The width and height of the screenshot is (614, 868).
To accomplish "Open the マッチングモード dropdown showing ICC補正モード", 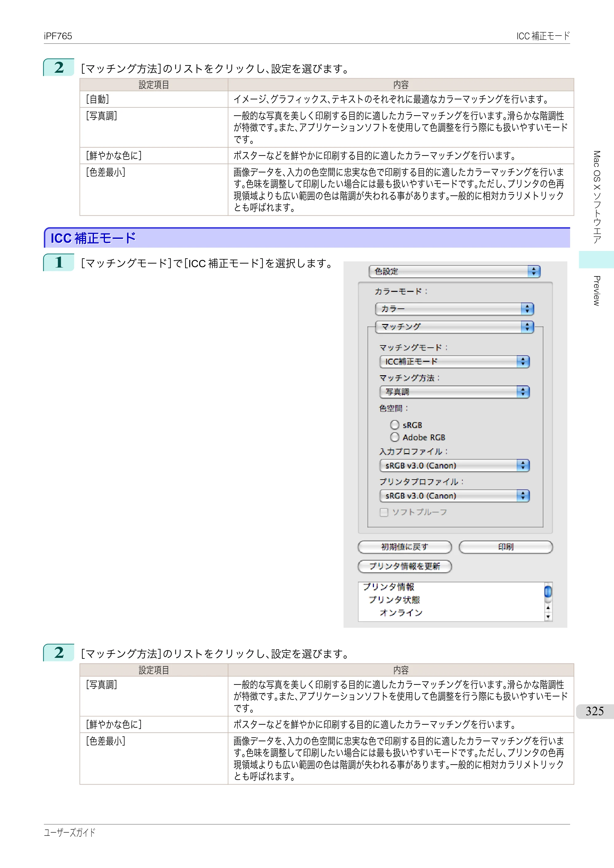I will click(x=454, y=361).
